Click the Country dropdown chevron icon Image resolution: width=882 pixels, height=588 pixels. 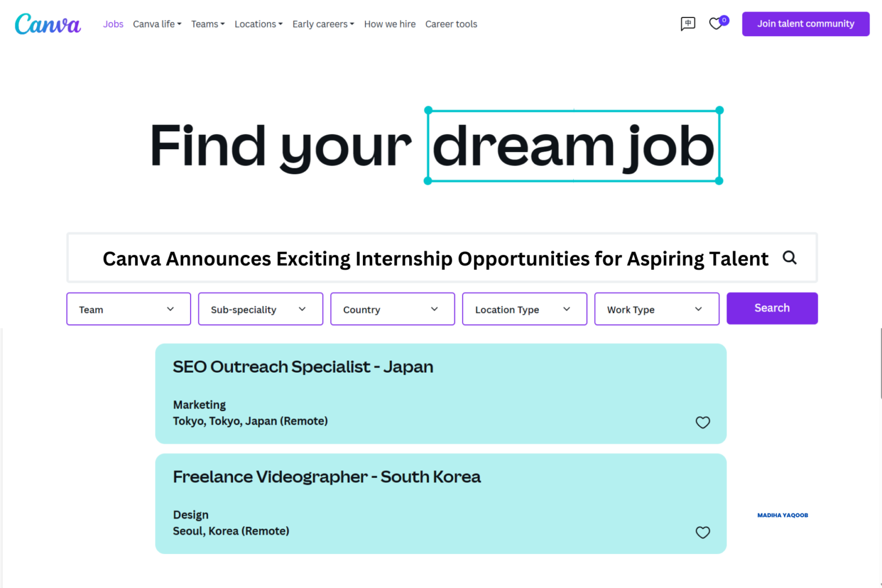point(434,309)
